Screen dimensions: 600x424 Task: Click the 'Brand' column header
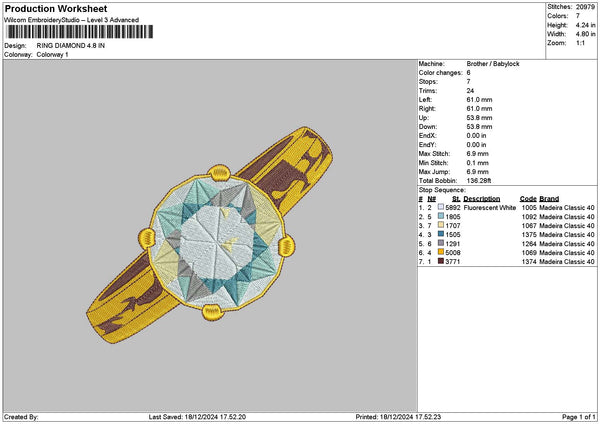click(549, 199)
